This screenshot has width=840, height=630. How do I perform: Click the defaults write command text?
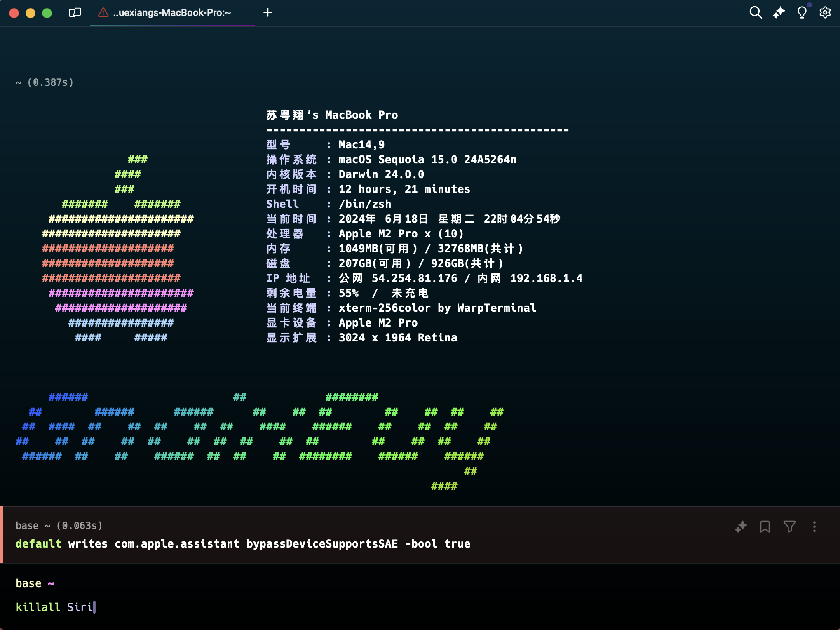[x=243, y=544]
